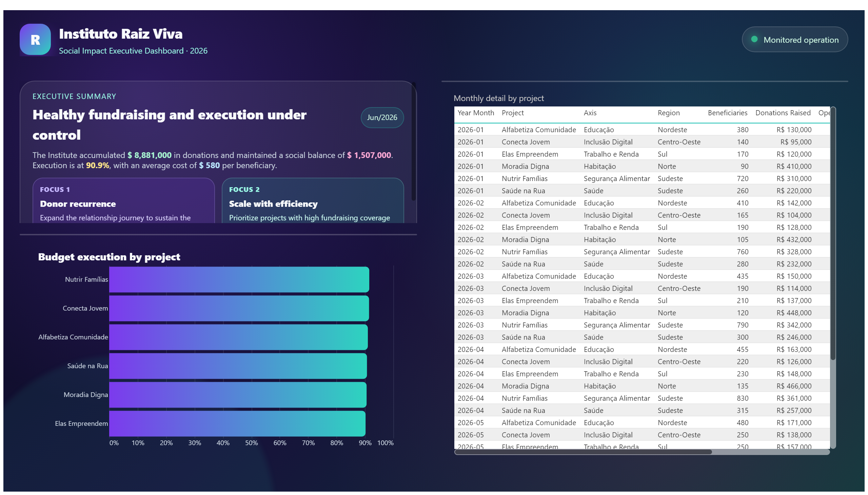Click the Instituto Raiz Viva R logo
The image size is (868, 495).
35,39
